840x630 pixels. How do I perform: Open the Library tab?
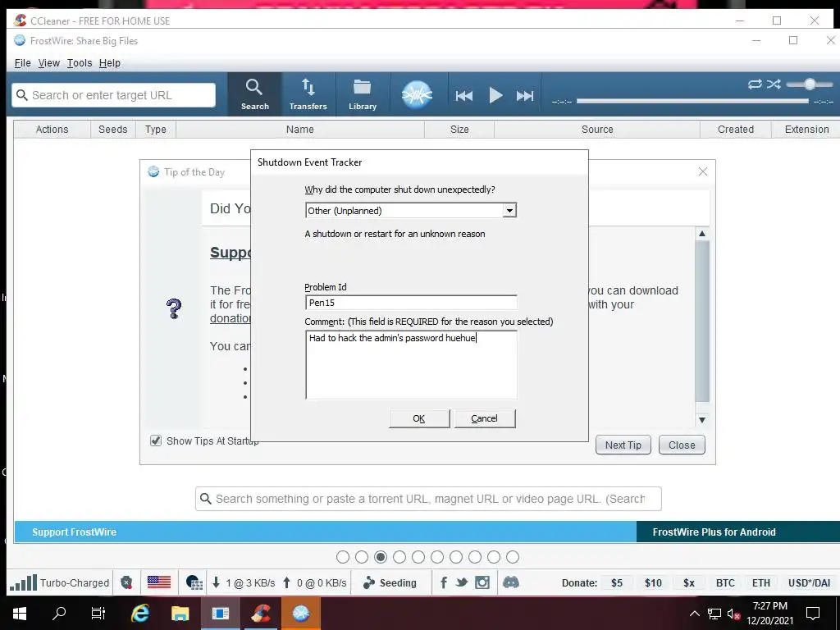pyautogui.click(x=363, y=94)
